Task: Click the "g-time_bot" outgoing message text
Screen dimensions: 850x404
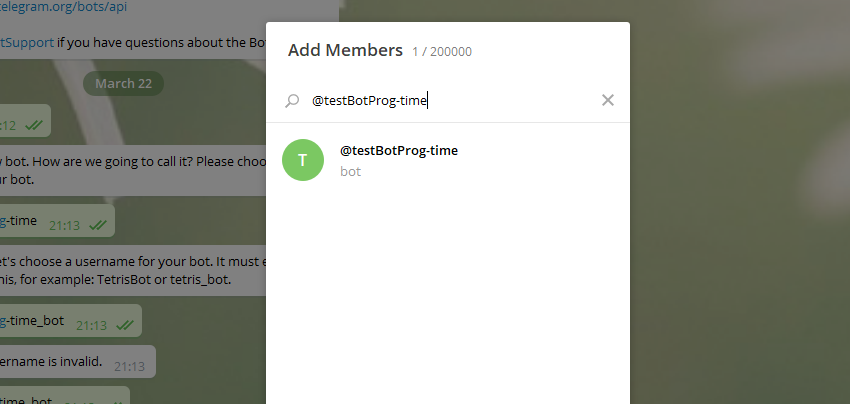Action: click(x=32, y=320)
